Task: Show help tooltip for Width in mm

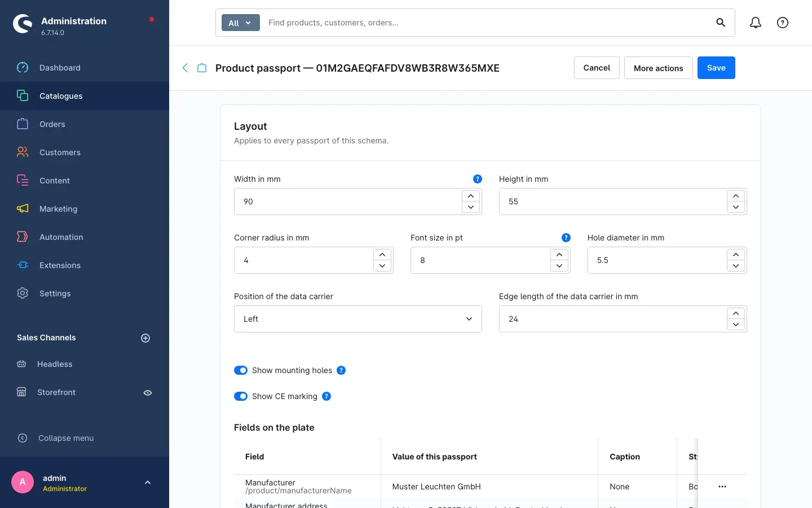Action: click(x=478, y=179)
